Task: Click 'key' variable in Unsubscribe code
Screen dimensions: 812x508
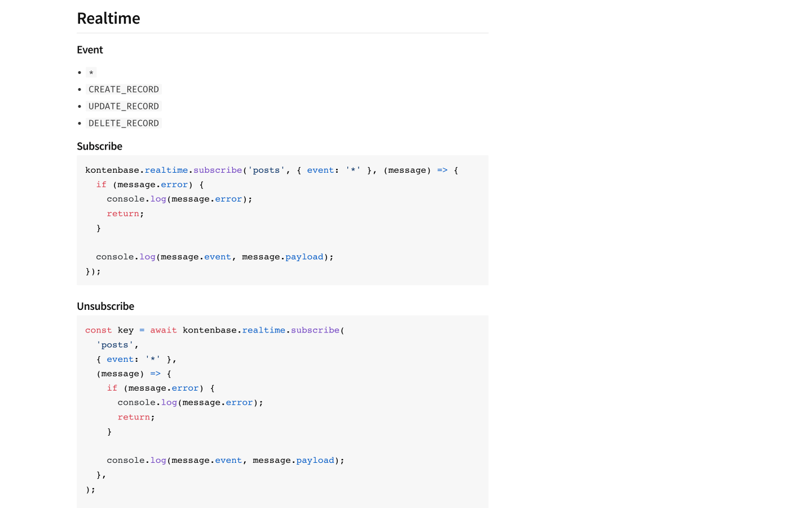Action: [126, 330]
